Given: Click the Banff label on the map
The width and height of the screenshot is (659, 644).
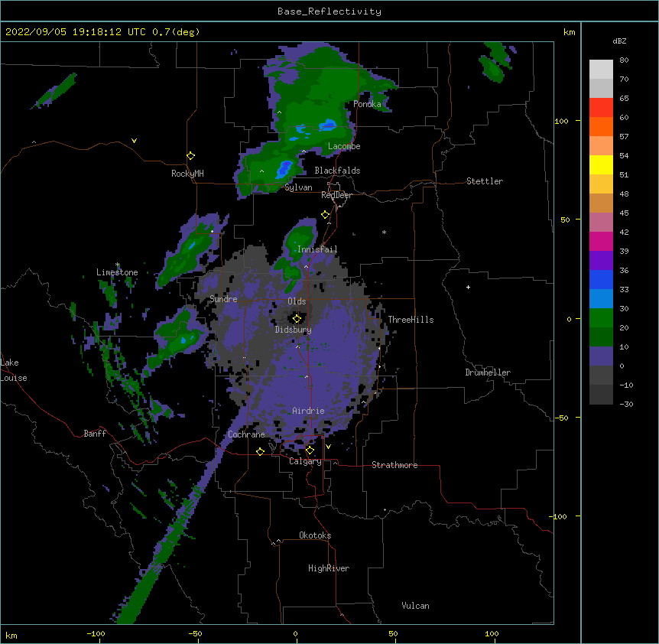Looking at the screenshot, I should coord(95,434).
